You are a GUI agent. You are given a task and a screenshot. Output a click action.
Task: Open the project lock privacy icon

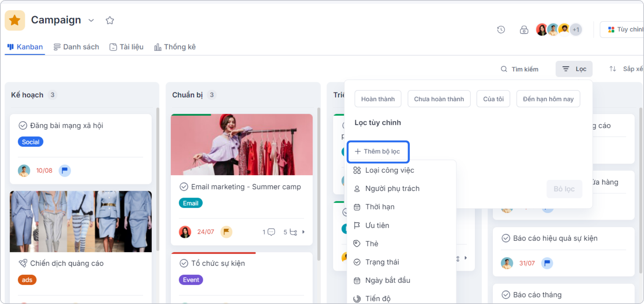(x=524, y=30)
